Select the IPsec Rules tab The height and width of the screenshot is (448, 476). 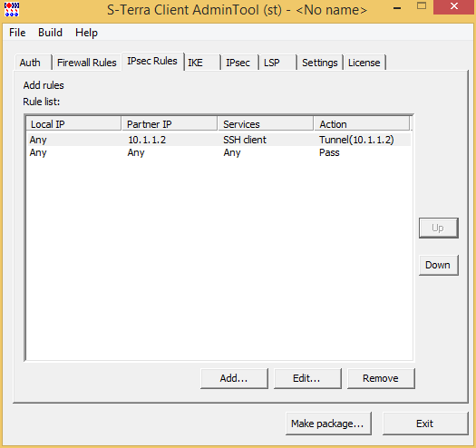pos(152,61)
